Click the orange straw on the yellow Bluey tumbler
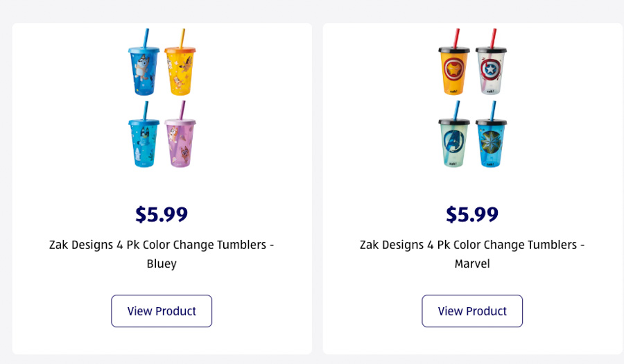Viewport: 624px width, 364px height. [182, 37]
